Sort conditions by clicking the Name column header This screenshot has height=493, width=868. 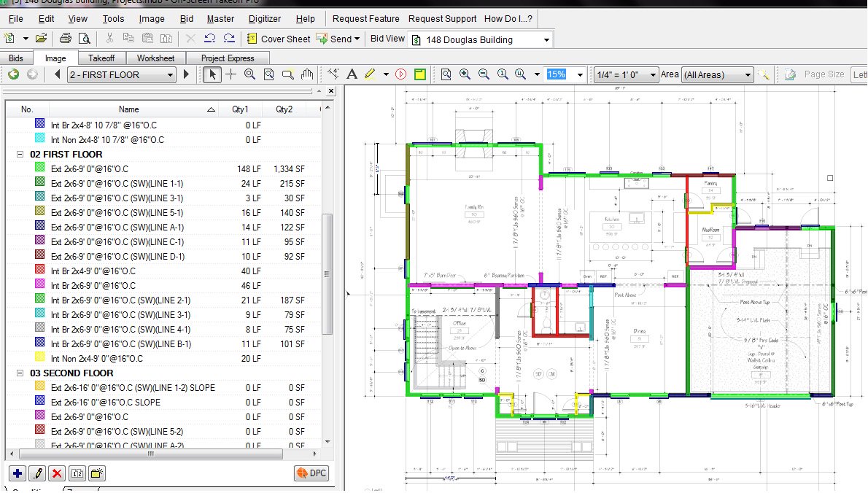(x=128, y=109)
